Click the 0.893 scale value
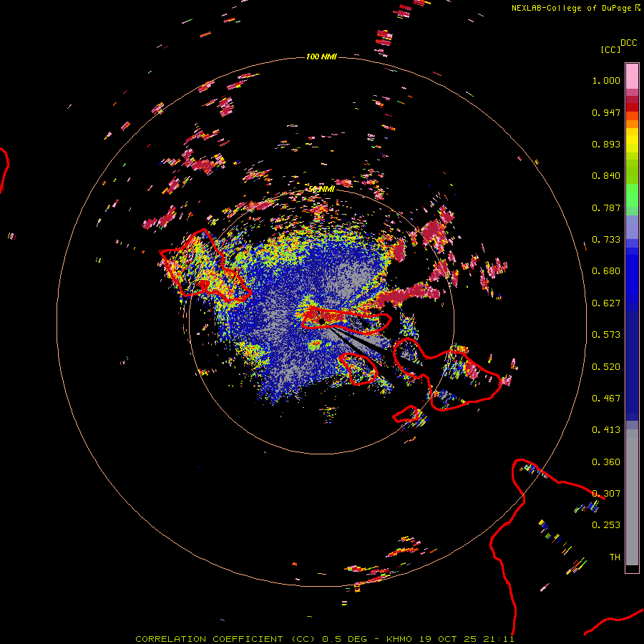644x644 pixels. pyautogui.click(x=606, y=144)
